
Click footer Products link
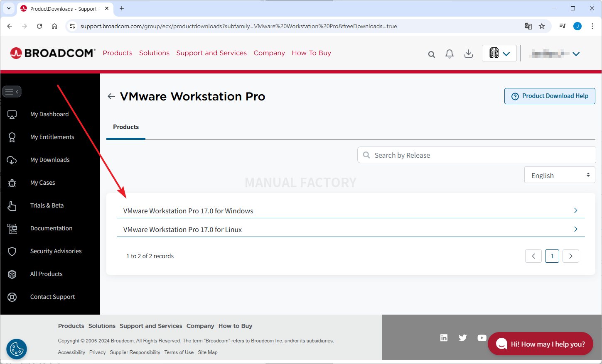coord(71,326)
